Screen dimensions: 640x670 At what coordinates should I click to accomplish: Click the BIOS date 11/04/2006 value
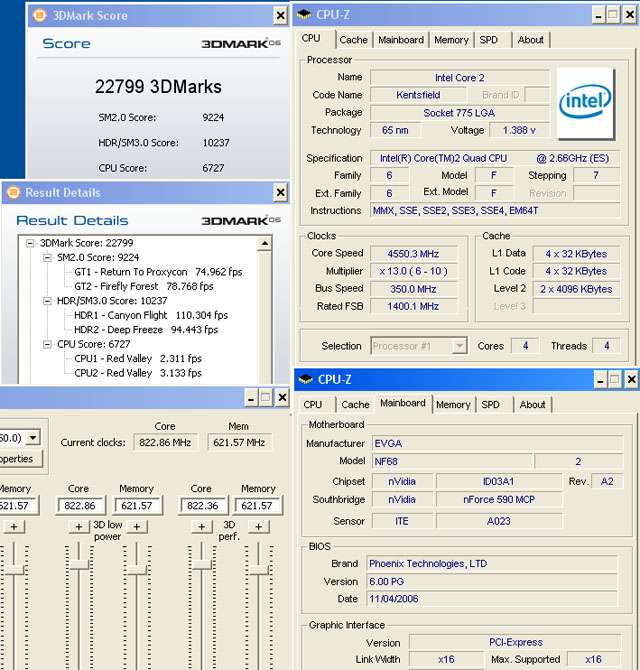(492, 599)
